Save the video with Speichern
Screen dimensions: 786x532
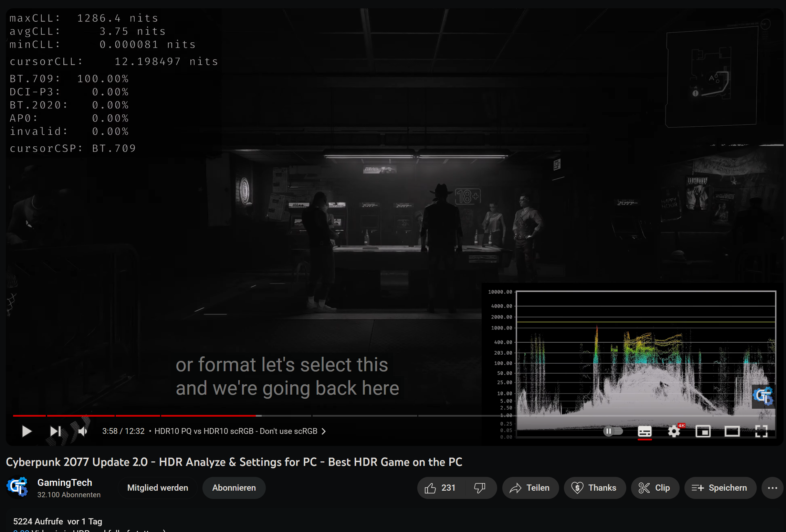coord(720,488)
